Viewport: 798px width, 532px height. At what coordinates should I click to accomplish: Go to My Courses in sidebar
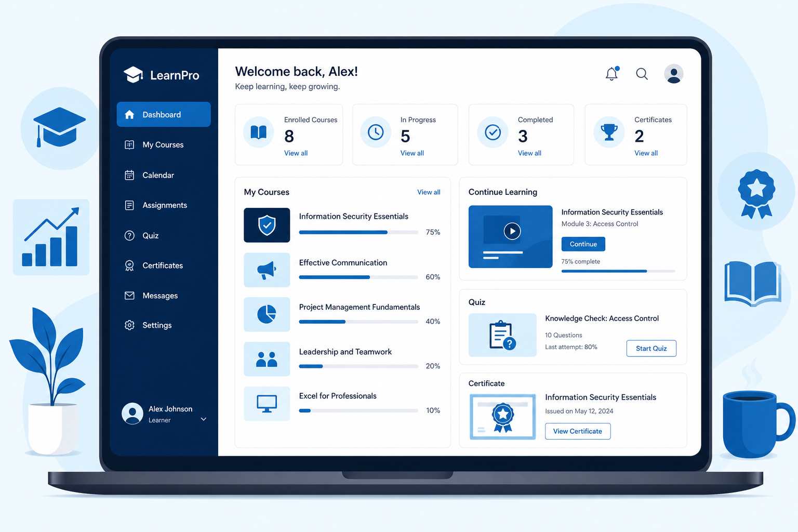tap(164, 145)
